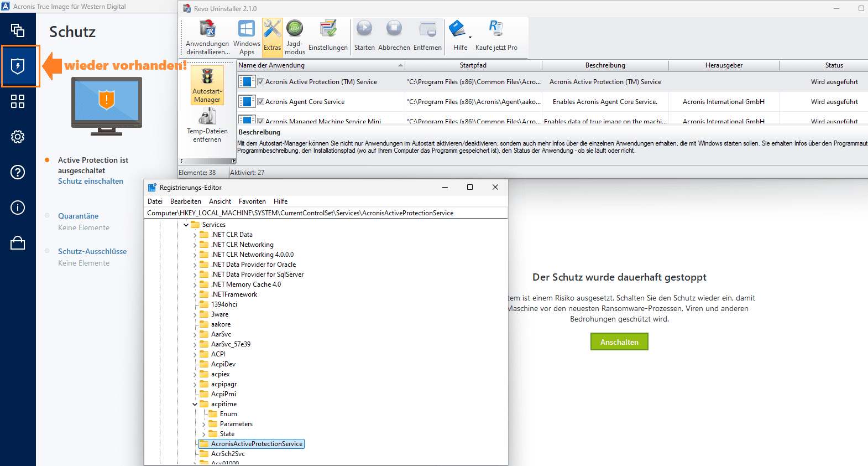Open Windows Apps in Revo toolbar
The image size is (868, 466).
click(x=247, y=37)
